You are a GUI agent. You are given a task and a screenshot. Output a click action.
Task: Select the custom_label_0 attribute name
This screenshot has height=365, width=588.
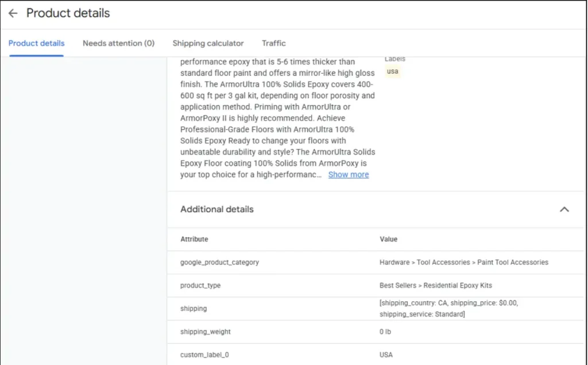(x=204, y=355)
